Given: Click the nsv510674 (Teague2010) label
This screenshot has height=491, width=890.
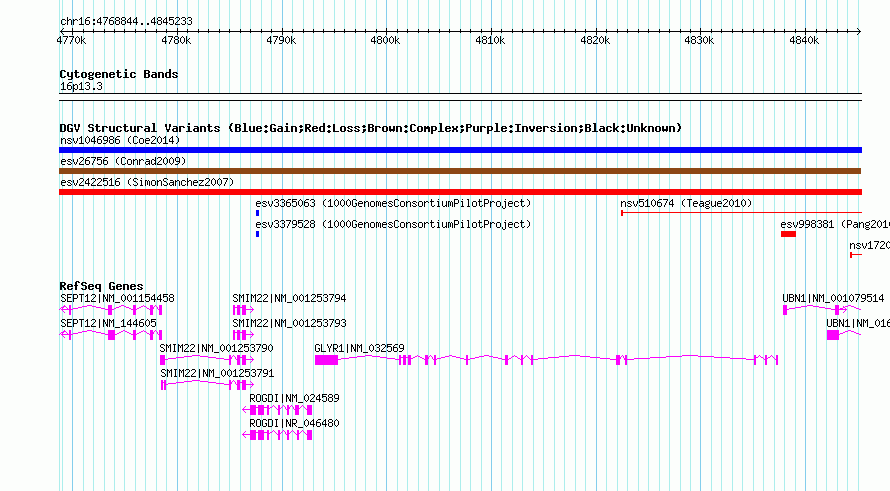Looking at the screenshot, I should click(x=686, y=203).
